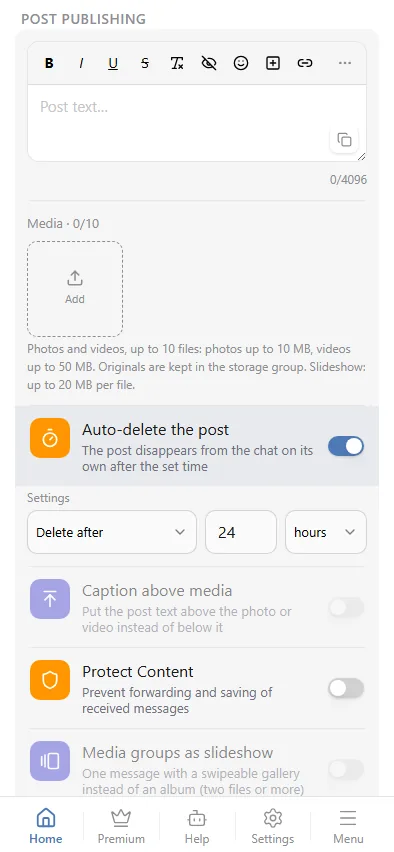The height and width of the screenshot is (852, 394).
Task: Click the Caption above media arrow icon
Action: coord(50,599)
